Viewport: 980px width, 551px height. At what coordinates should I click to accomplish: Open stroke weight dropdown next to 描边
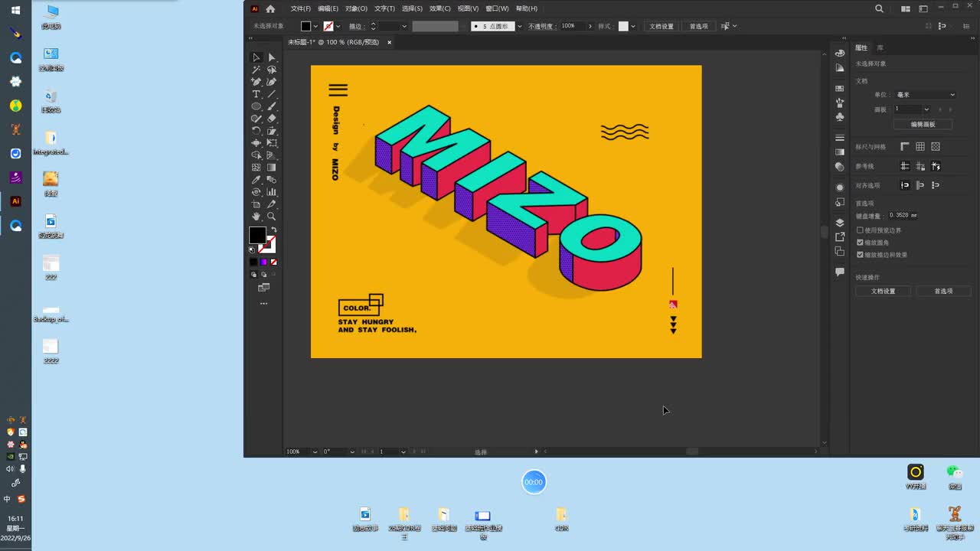tap(404, 27)
